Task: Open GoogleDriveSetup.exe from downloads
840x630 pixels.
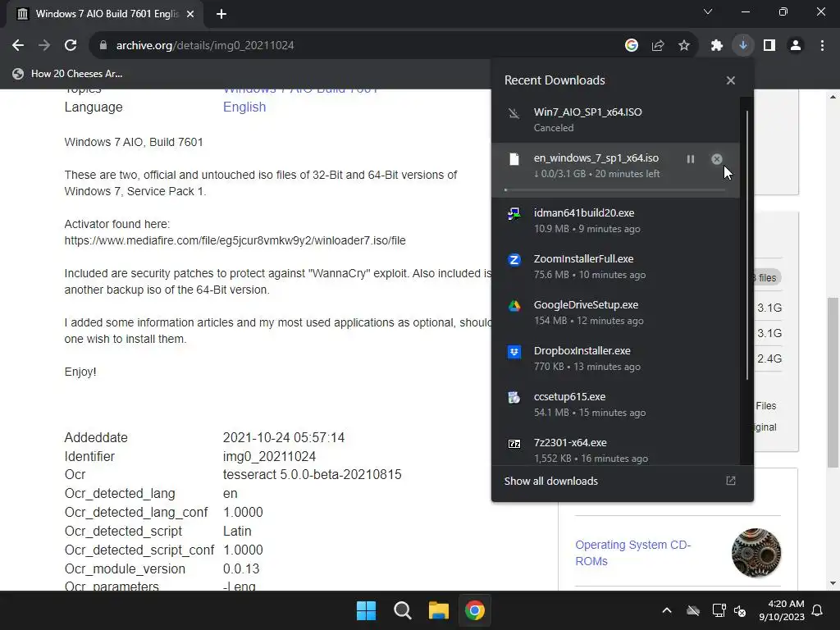Action: coord(616,313)
